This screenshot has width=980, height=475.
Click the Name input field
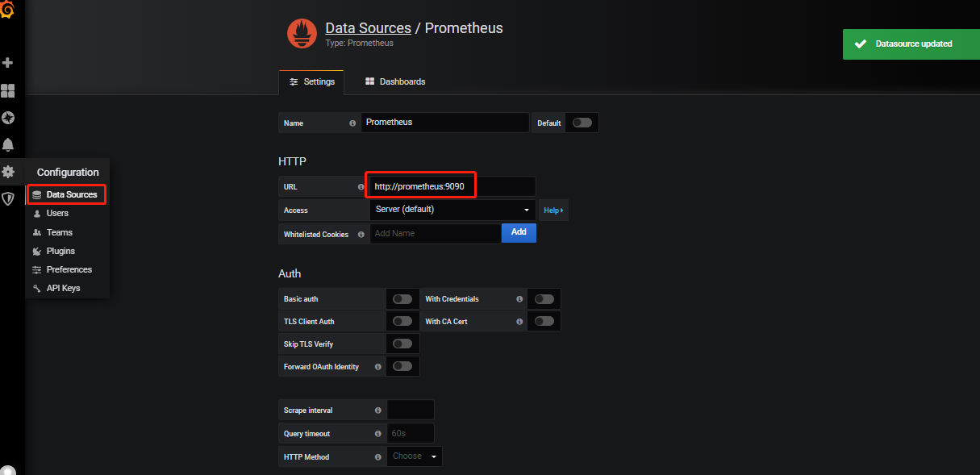tap(445, 123)
